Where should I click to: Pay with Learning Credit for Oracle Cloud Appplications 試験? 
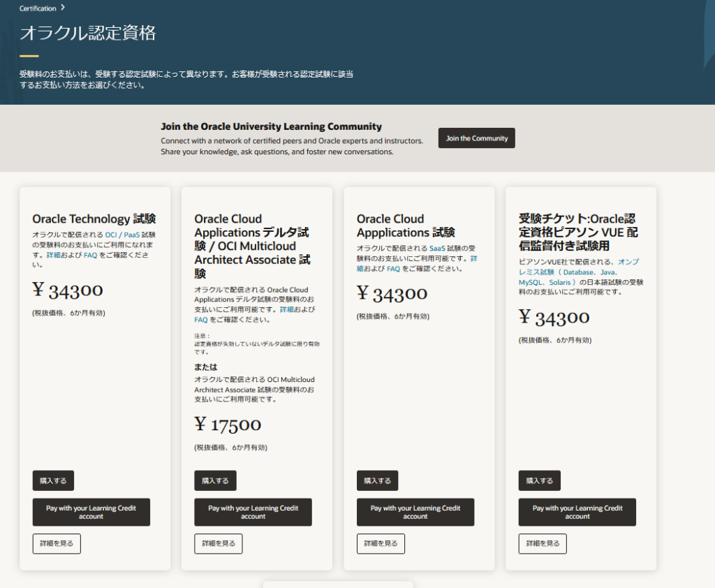click(415, 512)
